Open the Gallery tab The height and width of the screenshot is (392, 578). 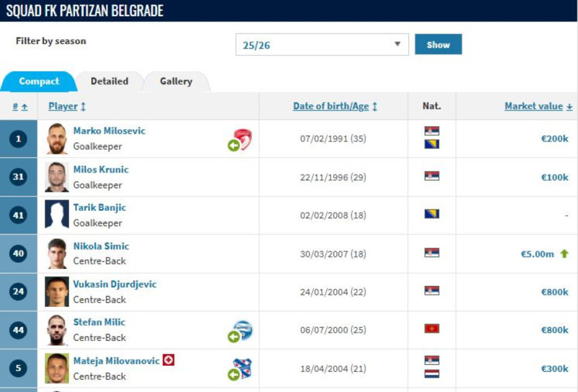point(176,81)
